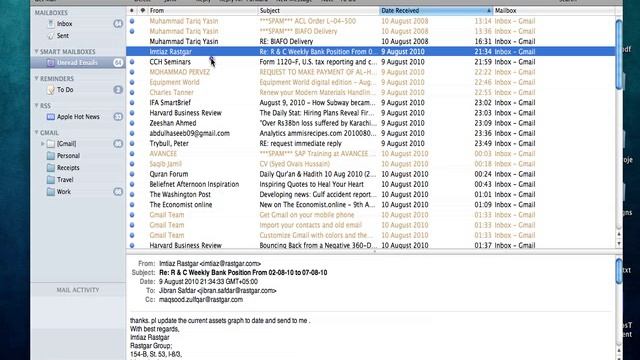640x360 pixels.
Task: Select the "***SPAM*** BIAFO Delivery" message
Action: point(371,31)
